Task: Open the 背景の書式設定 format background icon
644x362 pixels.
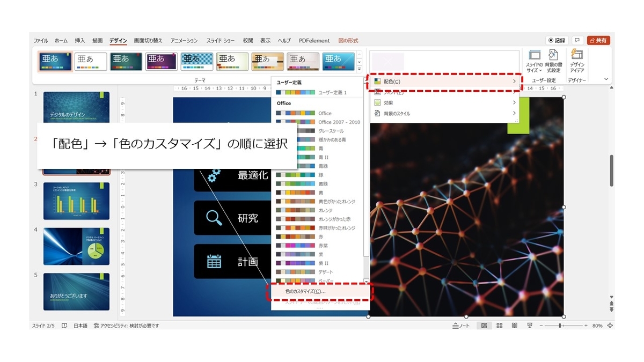Action: tap(553, 62)
